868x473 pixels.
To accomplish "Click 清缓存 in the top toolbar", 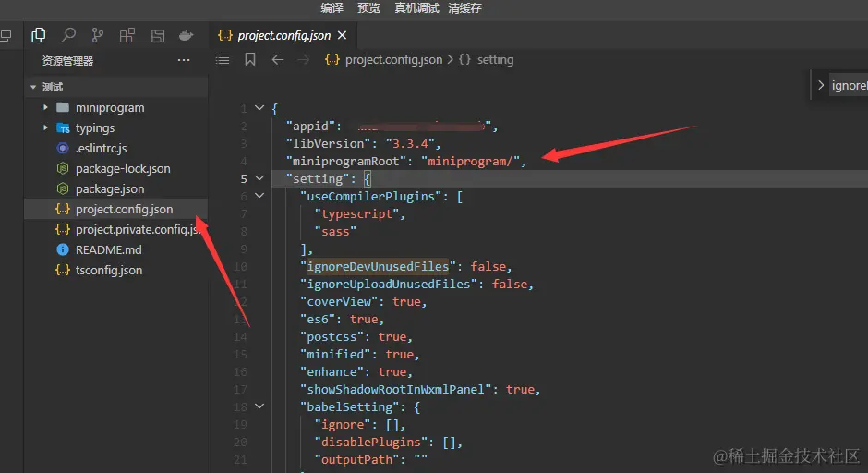I will tap(465, 7).
